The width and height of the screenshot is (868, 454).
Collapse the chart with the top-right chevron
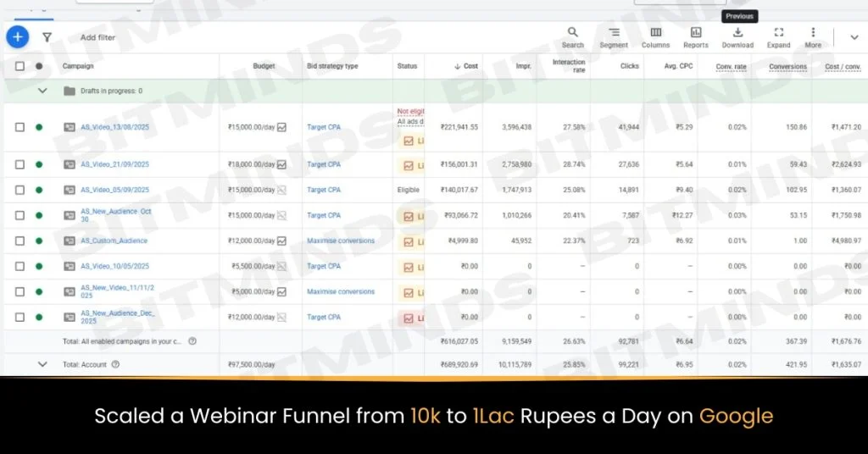[x=854, y=37]
